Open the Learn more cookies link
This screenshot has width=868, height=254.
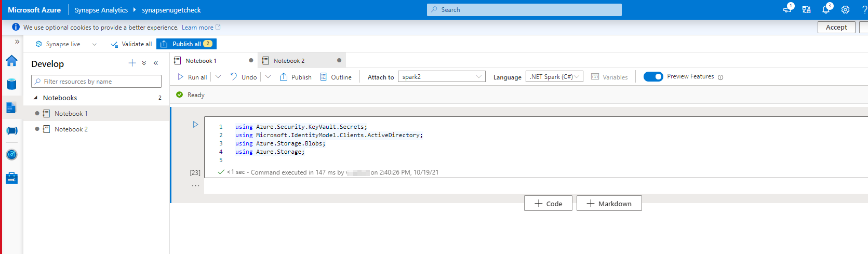[x=201, y=28]
